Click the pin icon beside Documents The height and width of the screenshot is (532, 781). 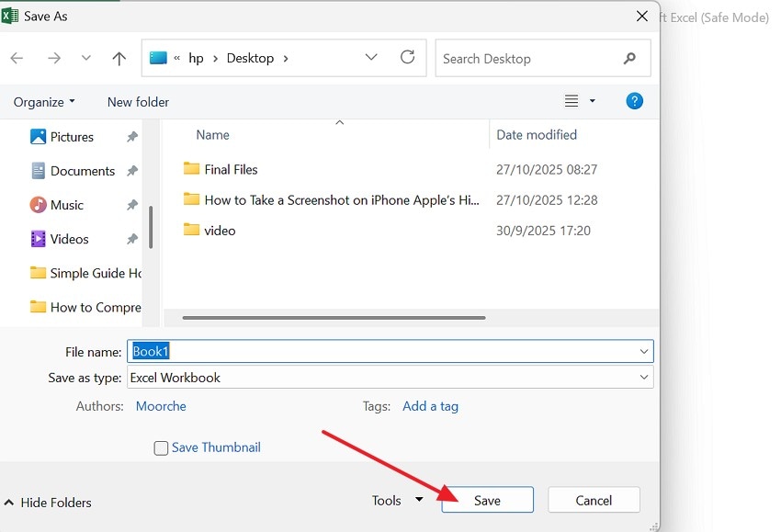[x=132, y=171]
